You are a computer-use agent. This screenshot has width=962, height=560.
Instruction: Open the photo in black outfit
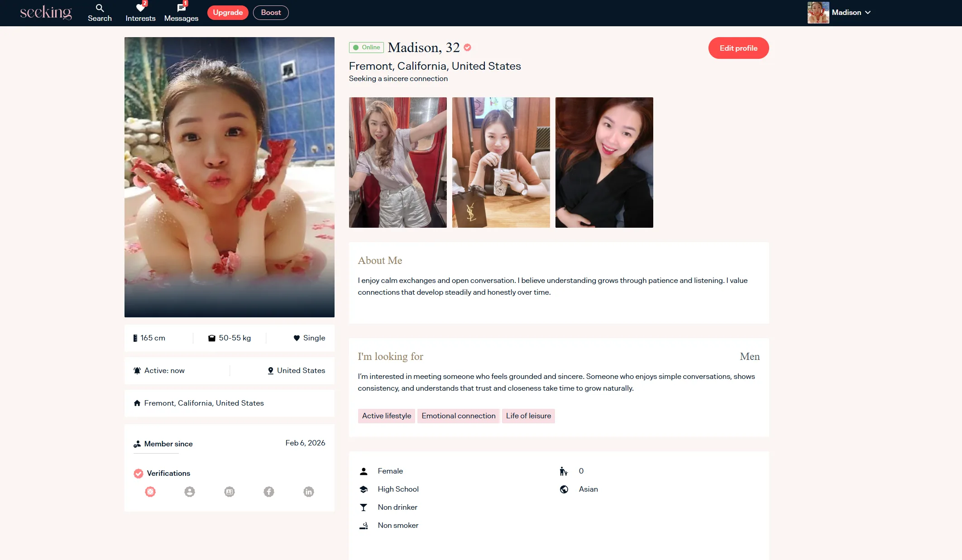point(604,163)
